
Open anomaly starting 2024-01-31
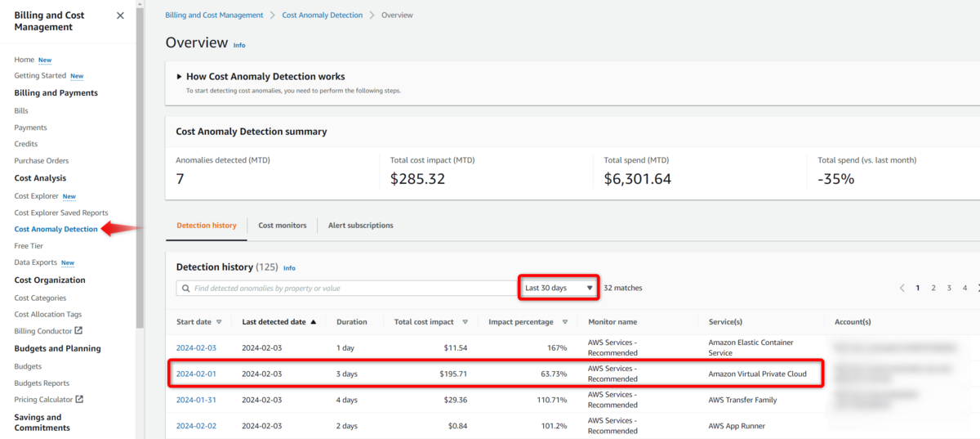(x=196, y=400)
